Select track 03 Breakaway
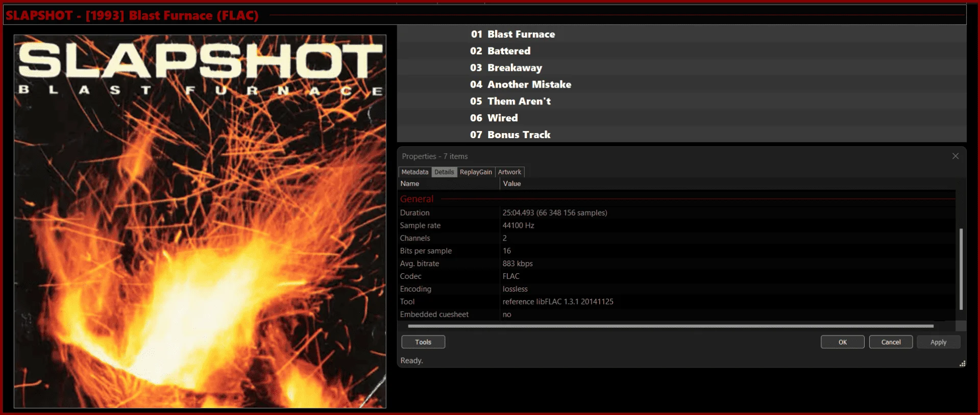The width and height of the screenshot is (980, 415). [x=682, y=68]
